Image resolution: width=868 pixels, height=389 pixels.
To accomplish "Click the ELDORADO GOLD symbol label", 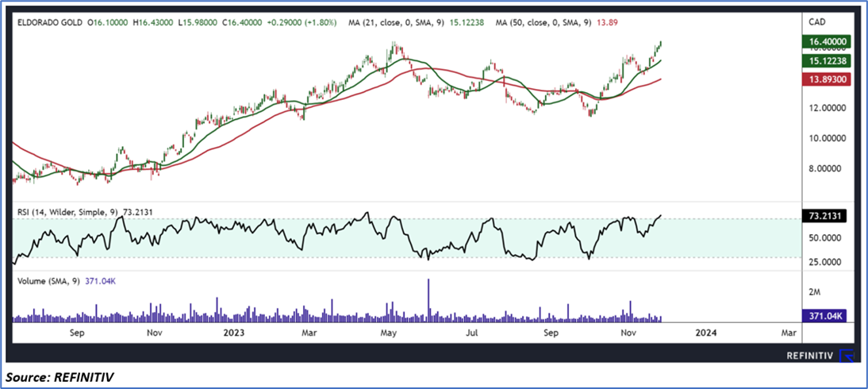I will pos(50,23).
